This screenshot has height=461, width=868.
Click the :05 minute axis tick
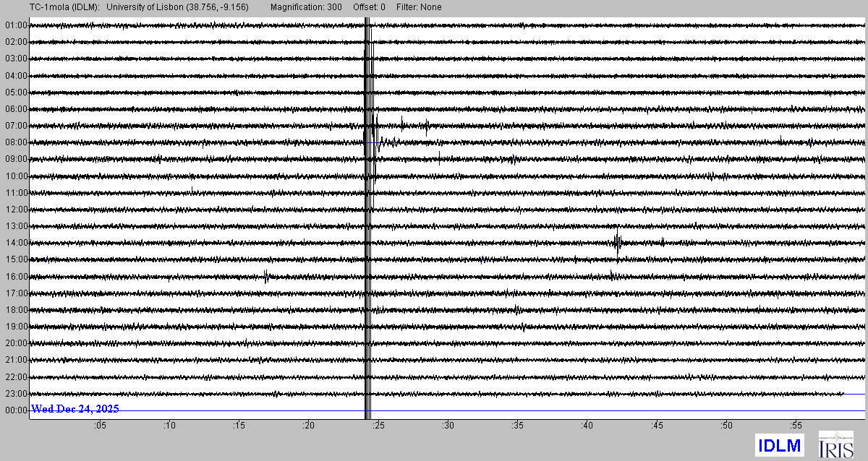point(100,426)
